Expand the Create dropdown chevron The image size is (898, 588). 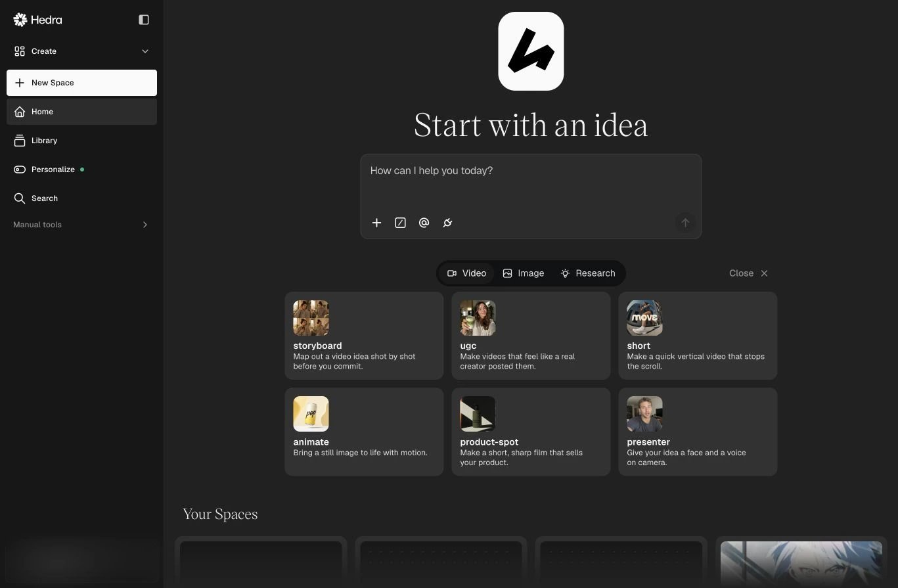point(145,51)
